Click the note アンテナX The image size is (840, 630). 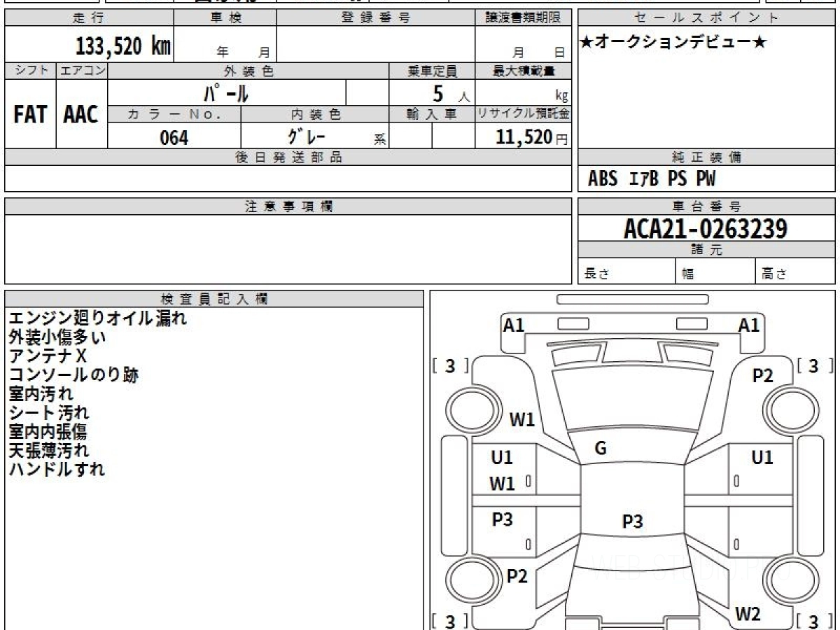(x=48, y=356)
